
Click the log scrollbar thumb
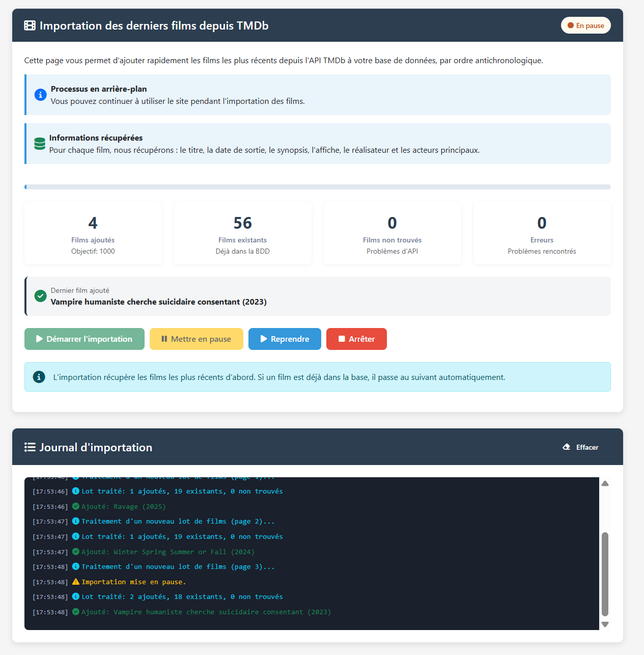tap(605, 574)
